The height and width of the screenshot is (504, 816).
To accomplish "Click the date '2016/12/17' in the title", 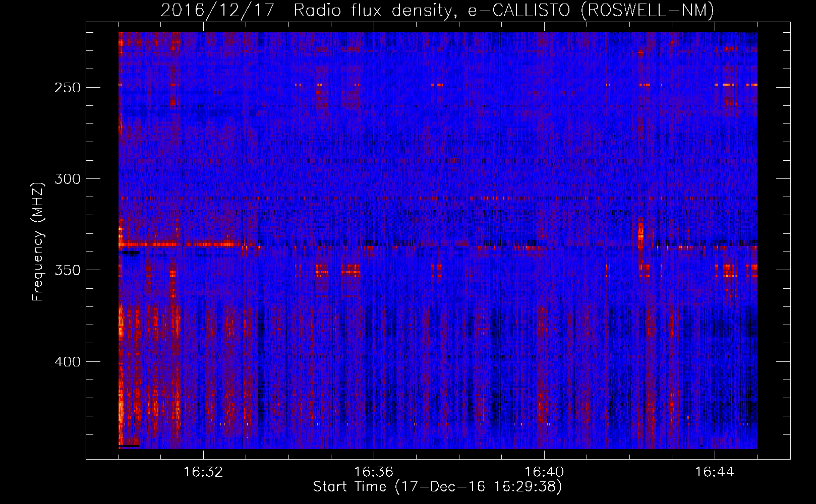I will pyautogui.click(x=217, y=10).
